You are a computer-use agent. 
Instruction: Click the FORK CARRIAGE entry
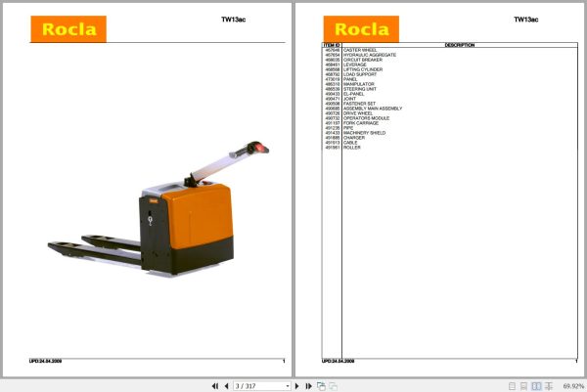[x=361, y=123]
